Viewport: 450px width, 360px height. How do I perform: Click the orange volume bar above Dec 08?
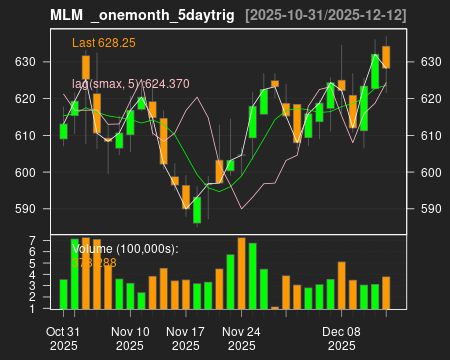coord(342,285)
